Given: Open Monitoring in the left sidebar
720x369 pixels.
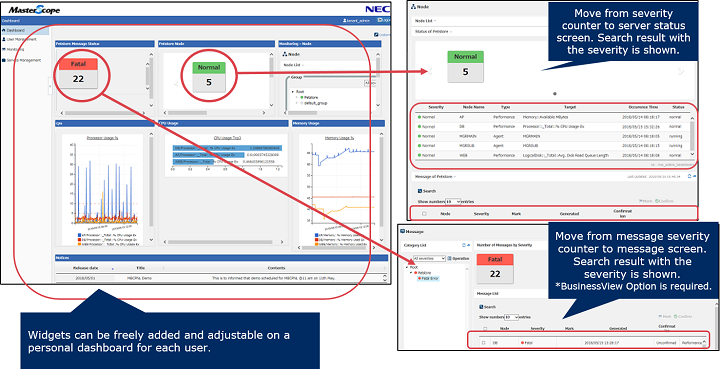Looking at the screenshot, I should point(13,50).
